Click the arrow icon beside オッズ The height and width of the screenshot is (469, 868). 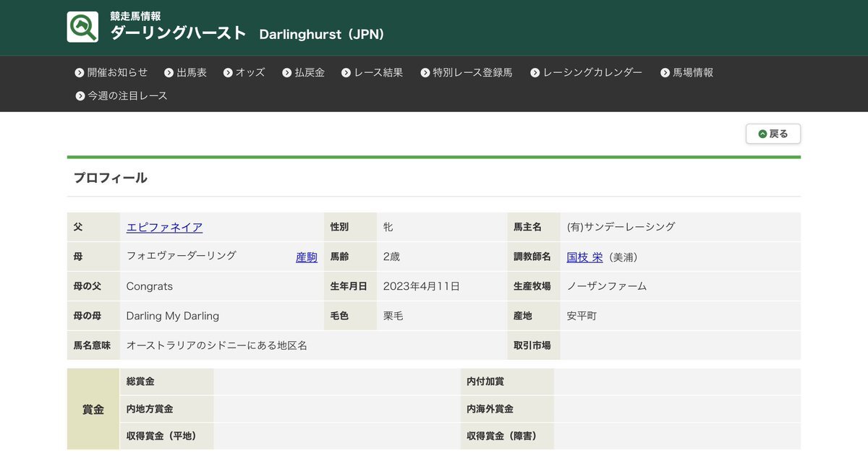228,73
